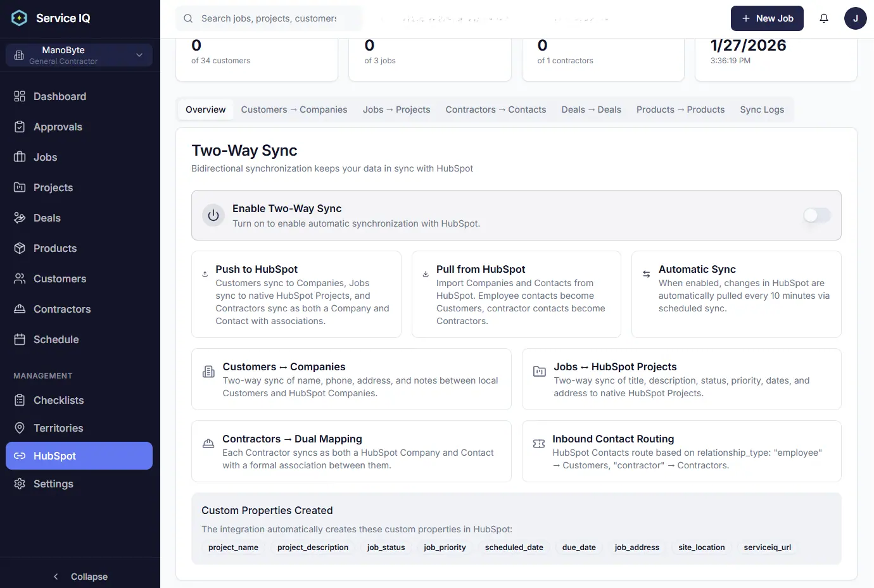This screenshot has height=588, width=874.
Task: Toggle the Enable Two-Way Sync switch
Action: [817, 215]
